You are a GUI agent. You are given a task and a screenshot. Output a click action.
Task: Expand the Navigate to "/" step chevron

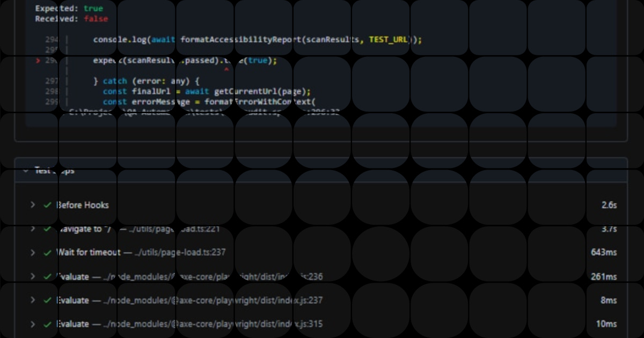click(x=33, y=229)
